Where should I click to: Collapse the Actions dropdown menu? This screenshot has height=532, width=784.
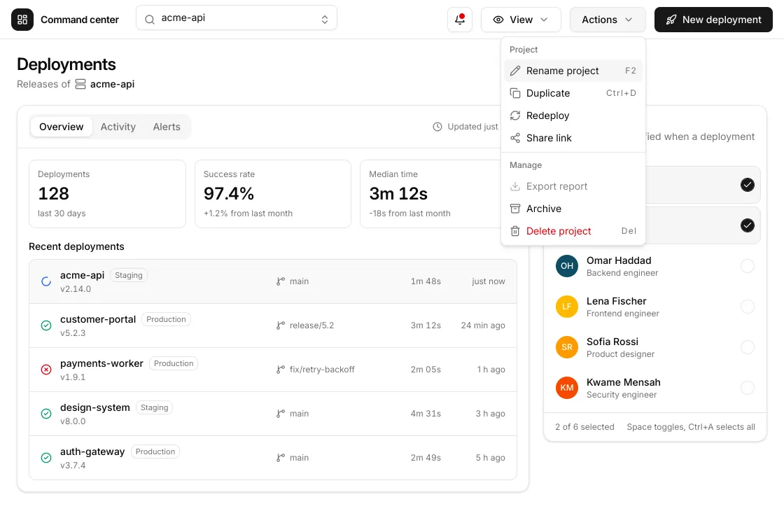[608, 20]
